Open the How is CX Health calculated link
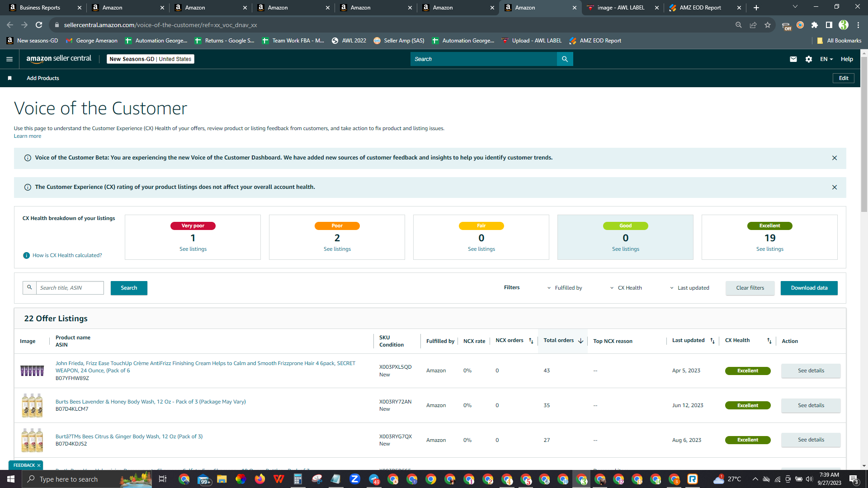Screen dimensions: 868x488 tap(67, 256)
